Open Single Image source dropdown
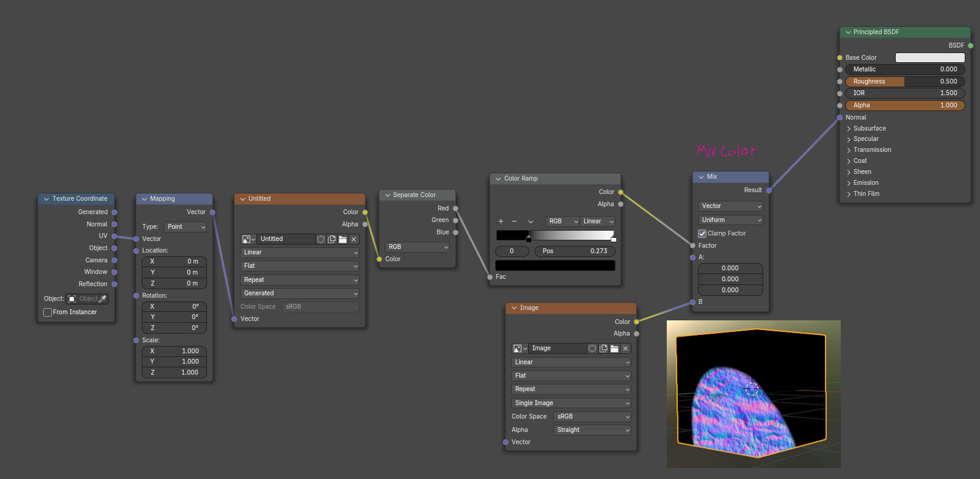980x479 pixels. (571, 403)
